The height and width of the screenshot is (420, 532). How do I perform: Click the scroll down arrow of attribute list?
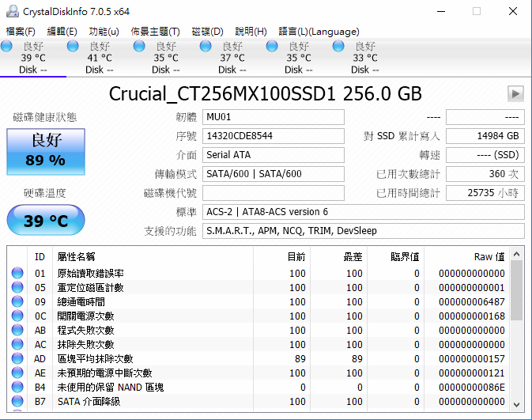point(516,404)
